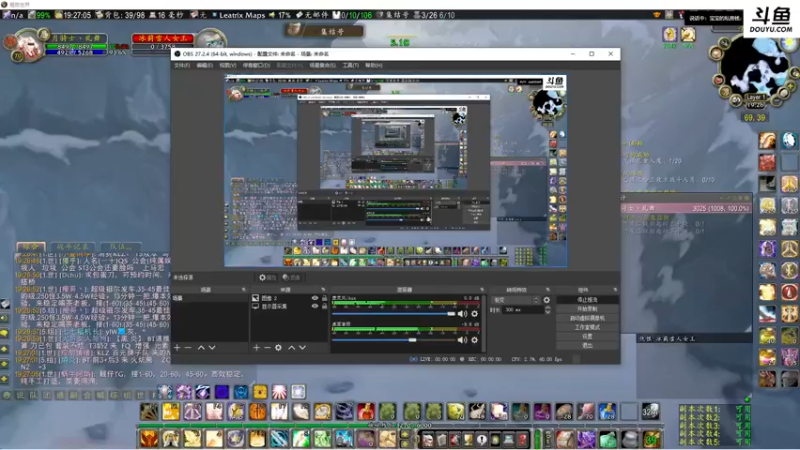Open the scene transition type dropdown
Screen dimensions: 800x450
click(515, 300)
